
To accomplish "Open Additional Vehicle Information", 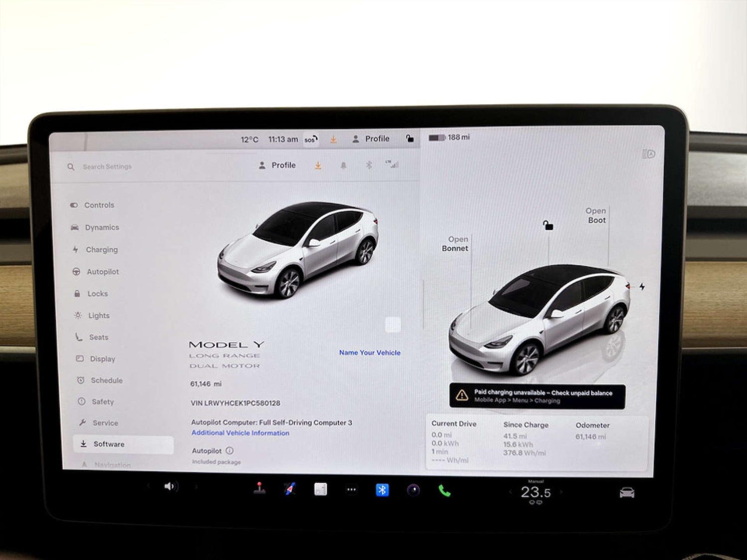I will tap(240, 433).
